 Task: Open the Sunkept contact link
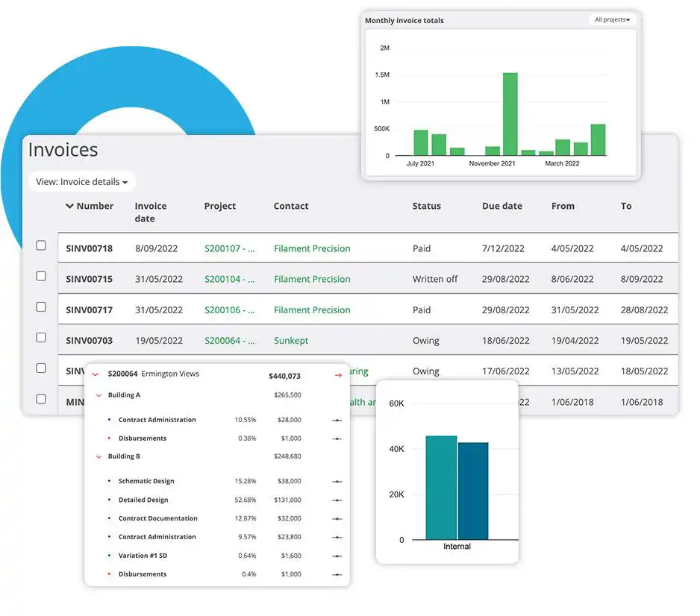pyautogui.click(x=290, y=341)
